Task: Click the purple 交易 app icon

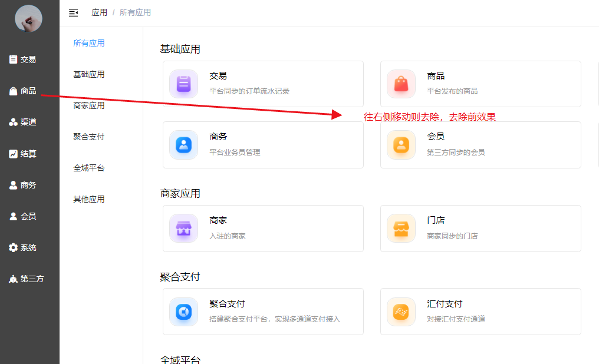Action: pos(183,84)
